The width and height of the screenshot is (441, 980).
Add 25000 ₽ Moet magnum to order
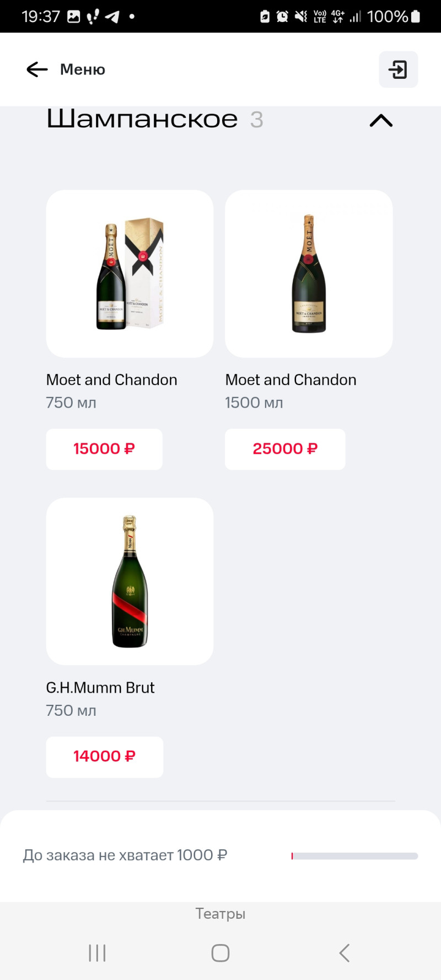[285, 449]
